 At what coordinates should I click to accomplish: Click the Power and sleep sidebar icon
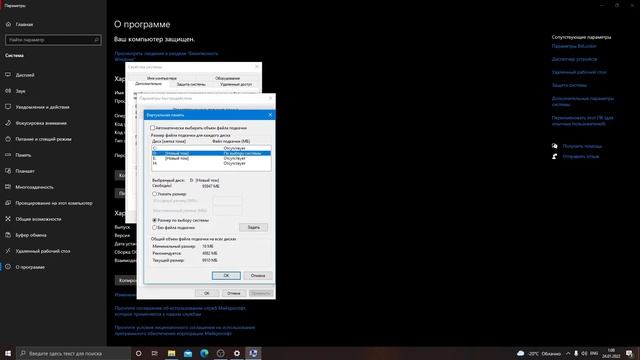tap(8, 139)
